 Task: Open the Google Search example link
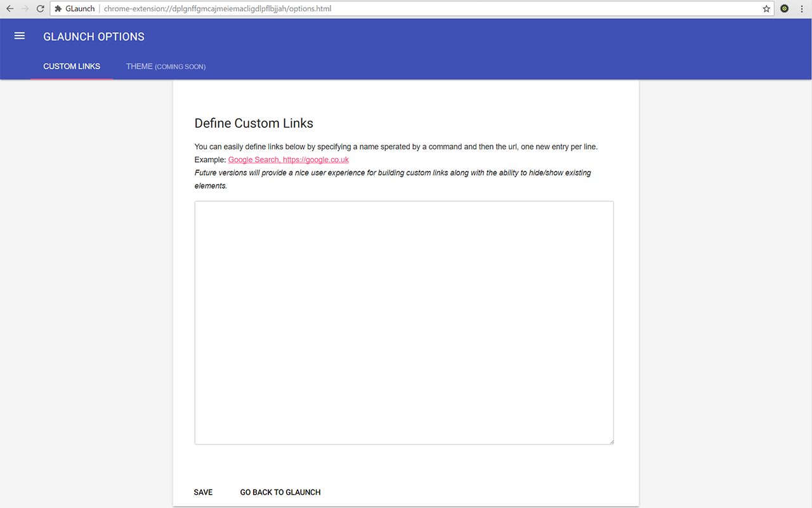(x=289, y=160)
